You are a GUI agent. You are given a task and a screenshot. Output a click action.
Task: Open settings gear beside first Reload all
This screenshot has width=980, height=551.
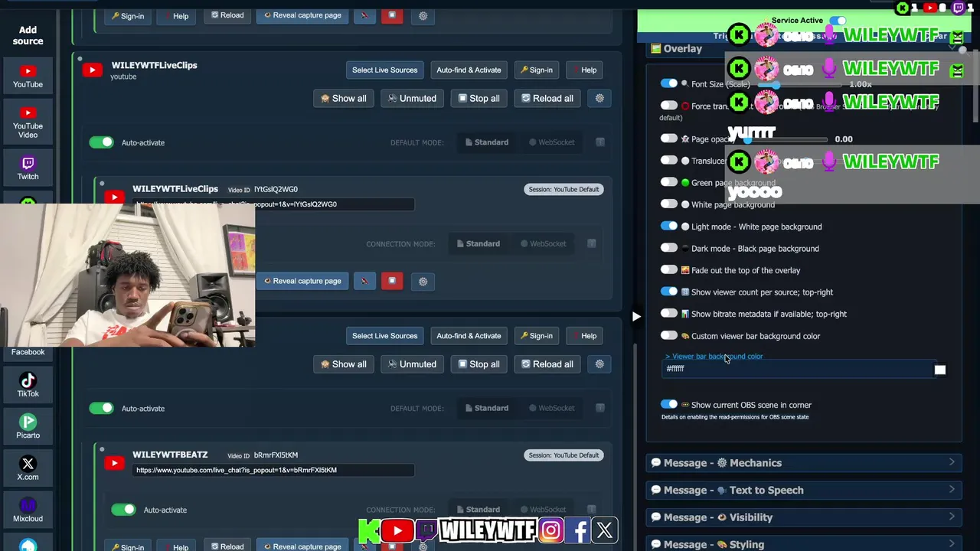tap(599, 98)
